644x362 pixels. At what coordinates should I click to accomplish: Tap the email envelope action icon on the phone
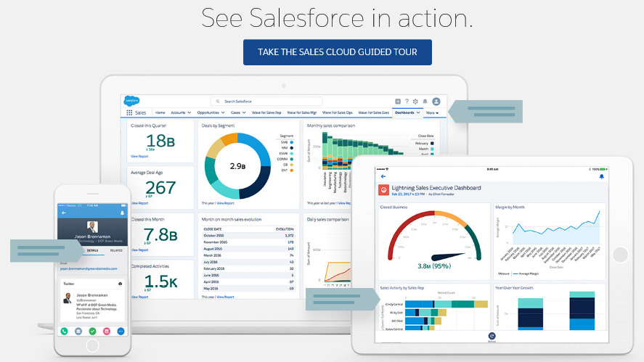tap(78, 332)
